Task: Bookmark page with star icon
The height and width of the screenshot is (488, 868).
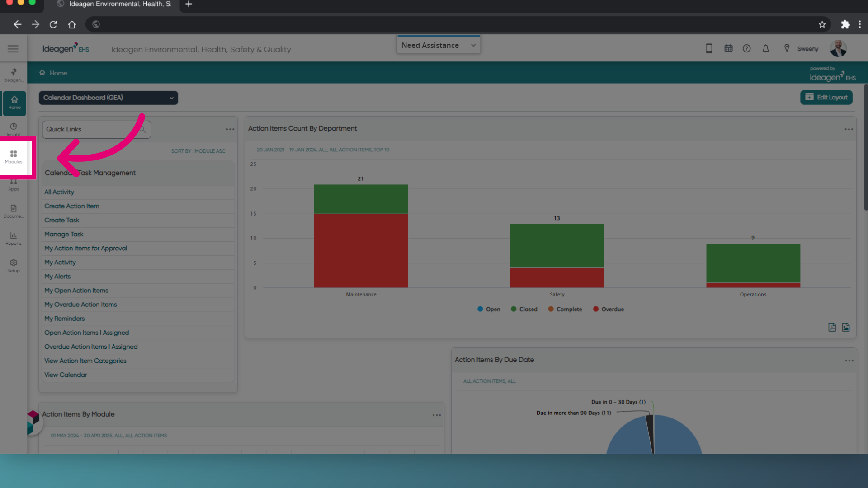Action: coord(822,24)
